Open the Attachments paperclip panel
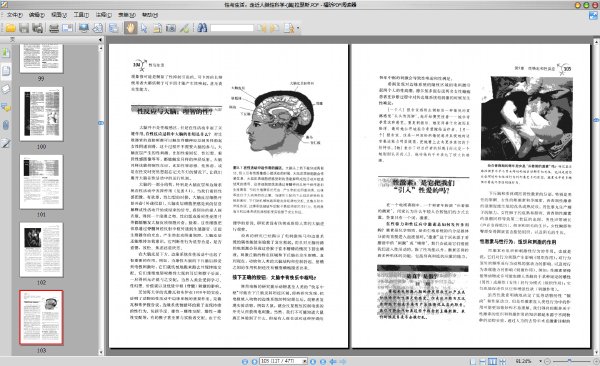The height and width of the screenshot is (366, 600). point(5,125)
